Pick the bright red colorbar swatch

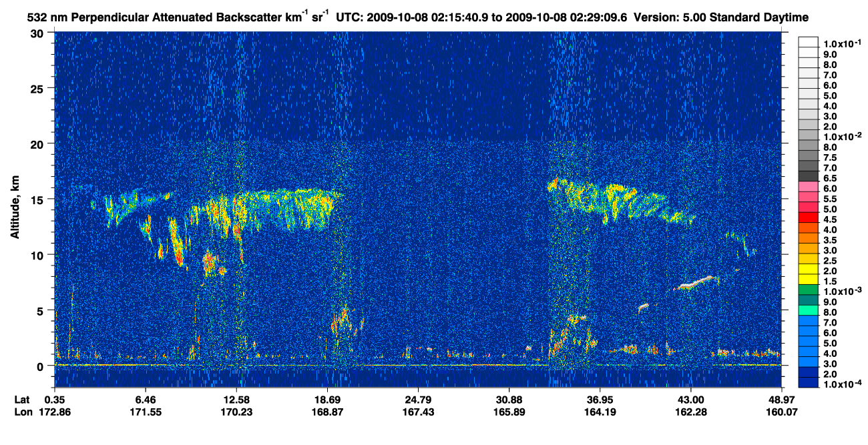coord(809,217)
